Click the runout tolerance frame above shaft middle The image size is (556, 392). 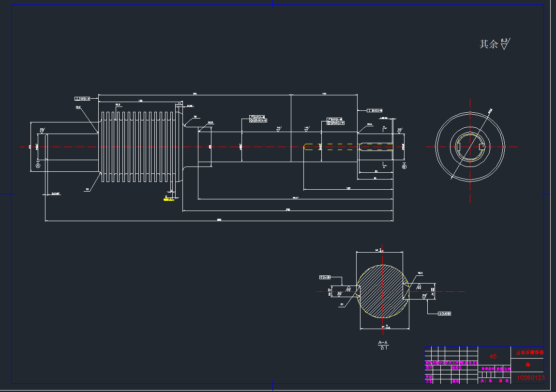click(x=258, y=119)
